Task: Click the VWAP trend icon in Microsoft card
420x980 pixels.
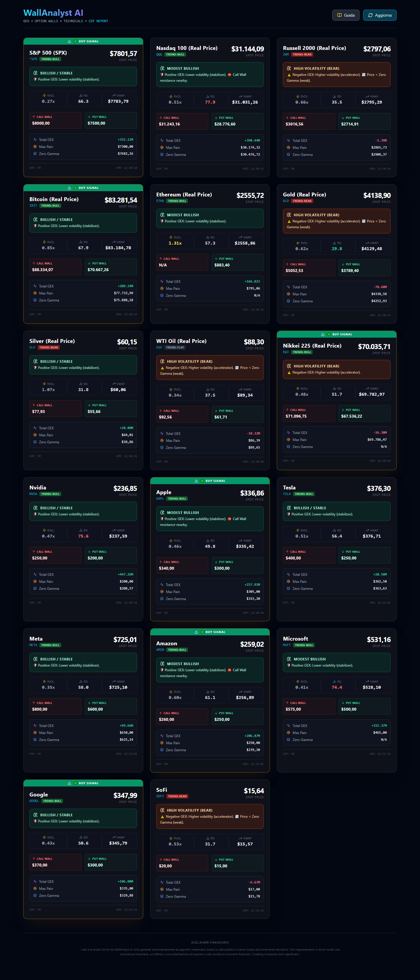Action: (367, 681)
